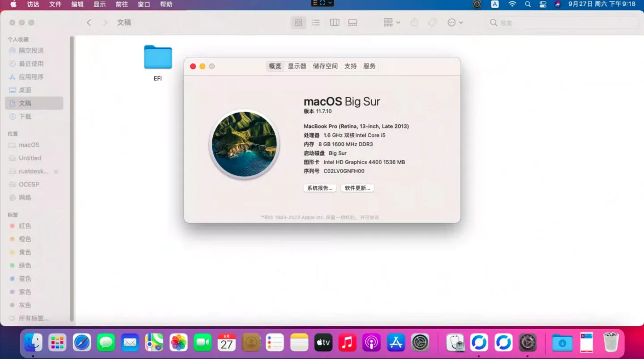This screenshot has height=359, width=644.
Task: Open the more actions ellipsis dropdown
Action: [x=455, y=22]
